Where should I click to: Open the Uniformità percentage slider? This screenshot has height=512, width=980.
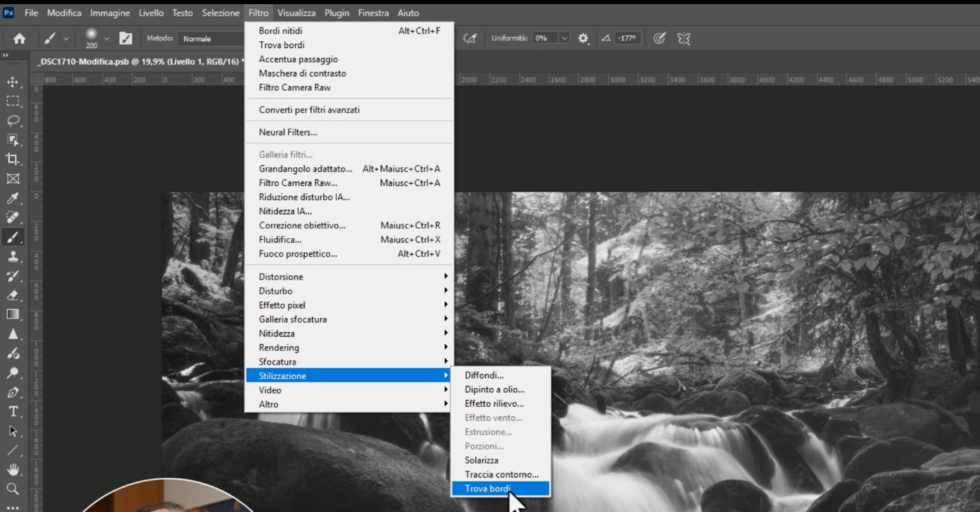pos(565,39)
